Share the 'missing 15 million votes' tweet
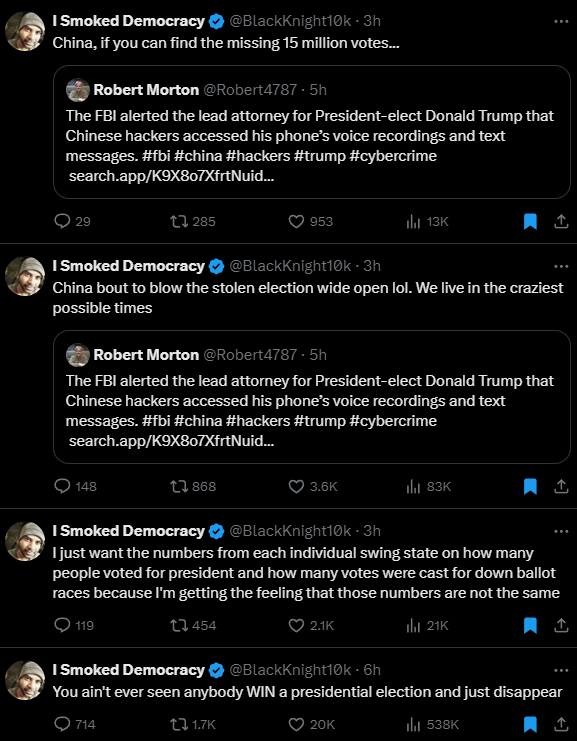 coord(560,221)
